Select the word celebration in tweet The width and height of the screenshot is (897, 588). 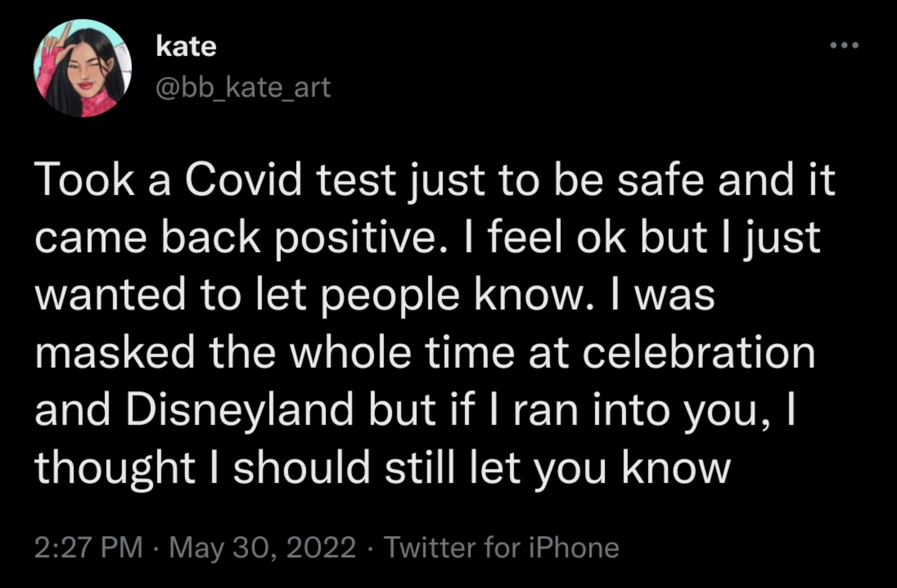[x=699, y=352]
